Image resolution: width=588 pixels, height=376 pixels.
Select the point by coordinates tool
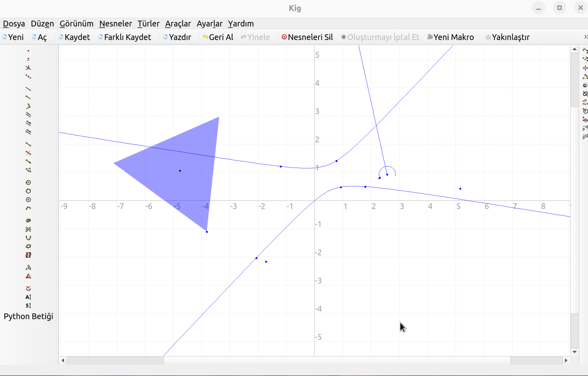(28, 59)
